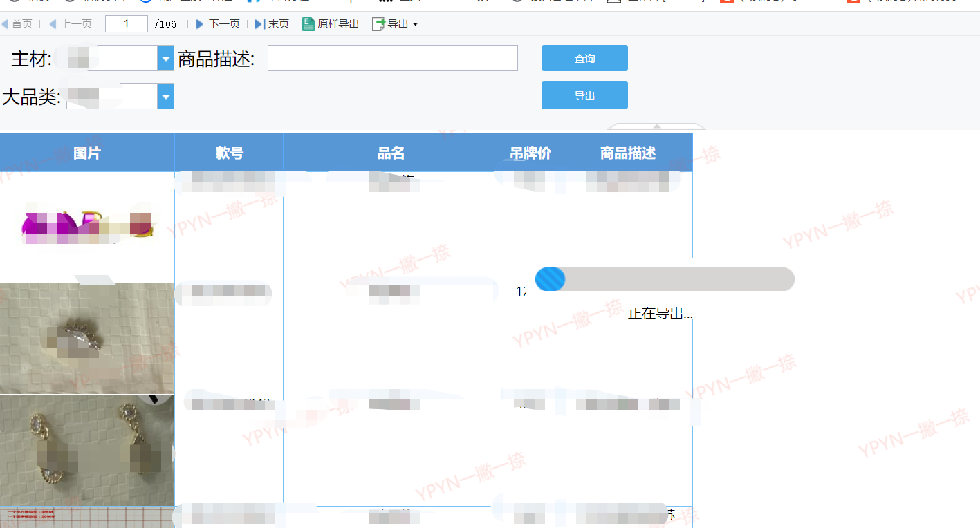Viewport: 980px width, 528px height.
Task: Click the 原样导出 toolbar button
Action: 331,24
